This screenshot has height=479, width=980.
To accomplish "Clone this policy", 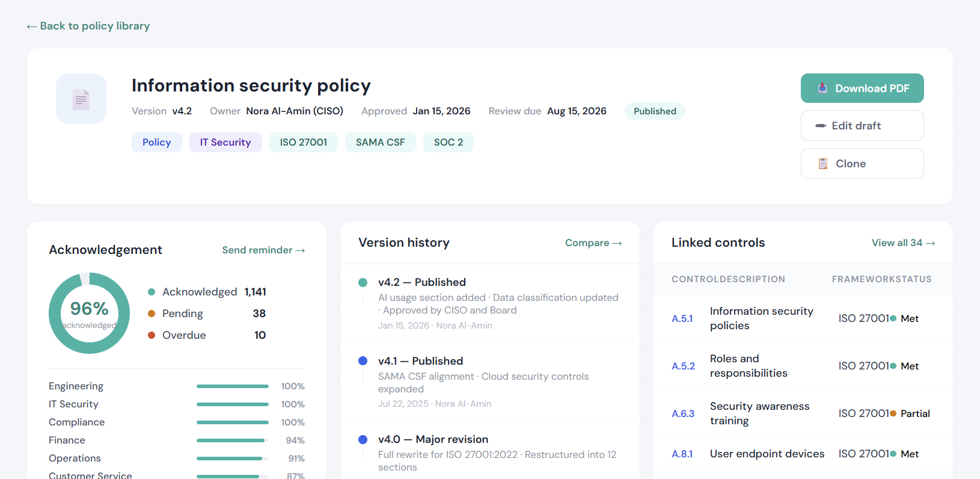I will coord(862,164).
